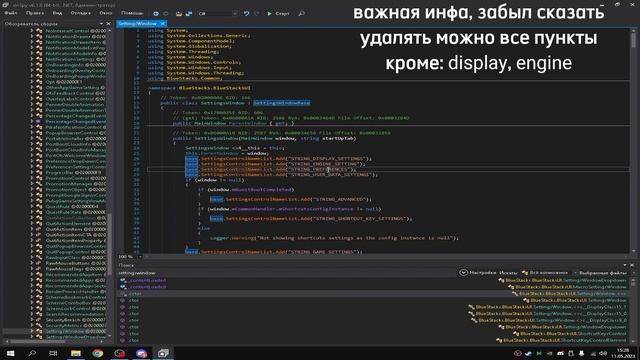Expand the PromotionManager tree node

tap(32, 184)
